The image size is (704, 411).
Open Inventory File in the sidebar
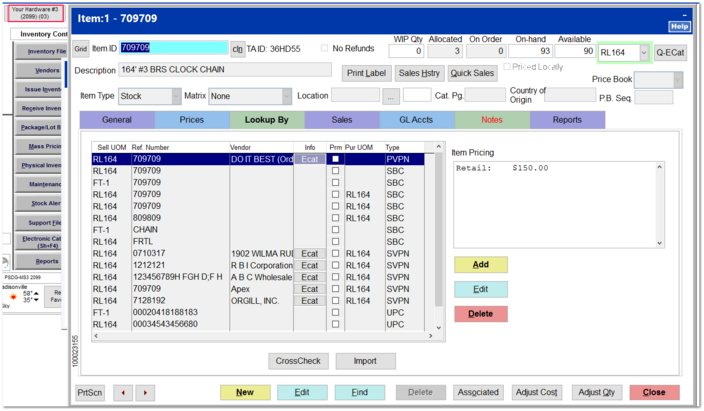tap(40, 51)
